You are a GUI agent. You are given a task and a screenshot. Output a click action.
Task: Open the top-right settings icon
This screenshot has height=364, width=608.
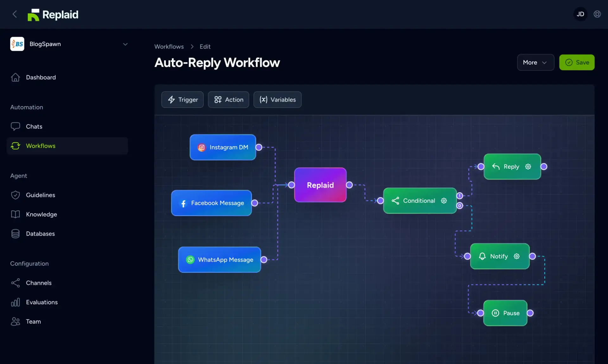click(597, 14)
